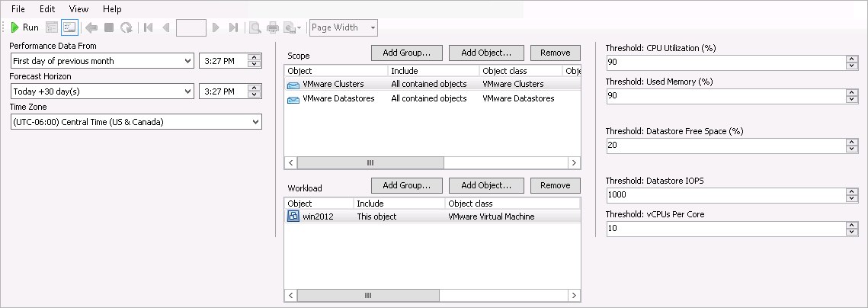Increase the CPU Utilization threshold
The height and width of the screenshot is (308, 868).
pos(852,59)
